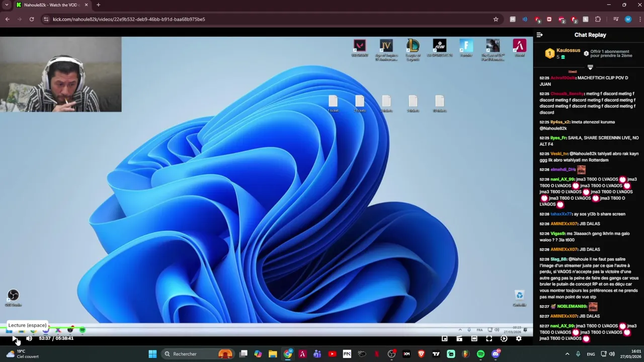Click the playback speed icon beside the gear
This screenshot has height=362, width=644.
[504, 338]
